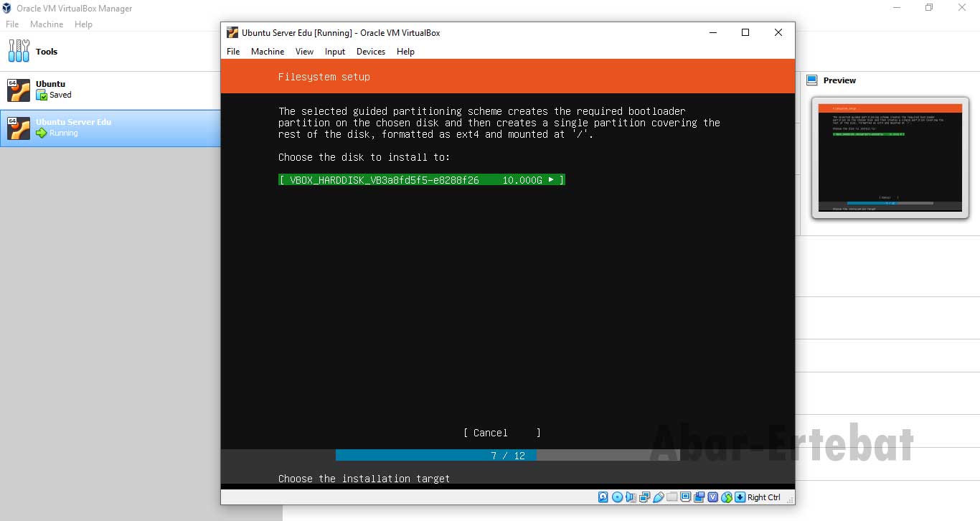Click the audio speaker icon in VM status bar
980x521 pixels.
(x=631, y=497)
